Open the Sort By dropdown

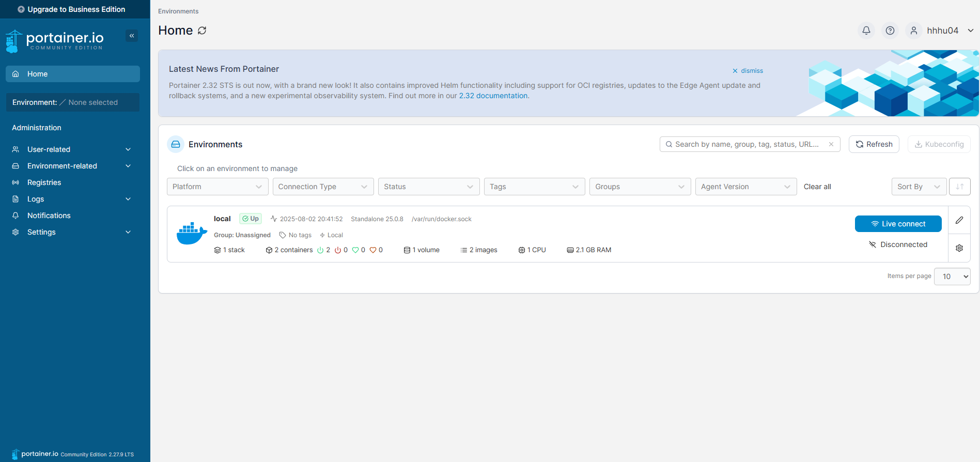(919, 187)
